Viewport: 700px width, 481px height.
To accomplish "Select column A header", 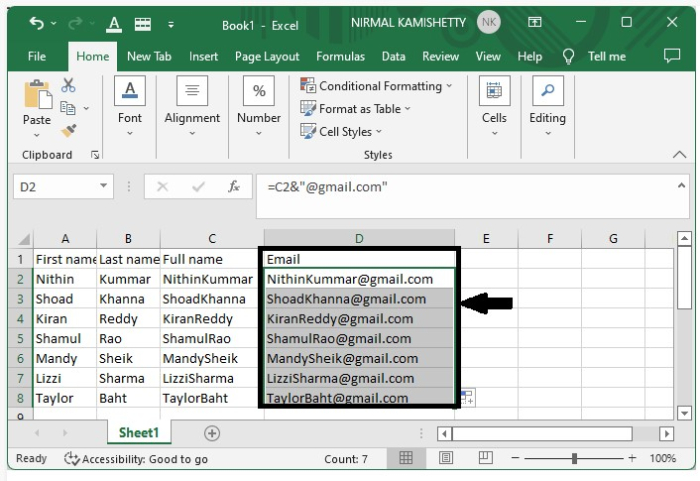I will (65, 239).
